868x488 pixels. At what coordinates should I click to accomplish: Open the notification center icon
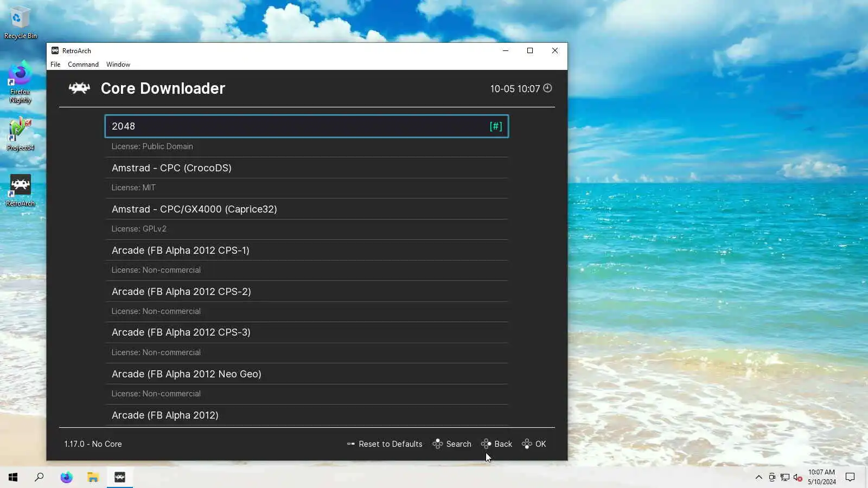click(x=850, y=477)
